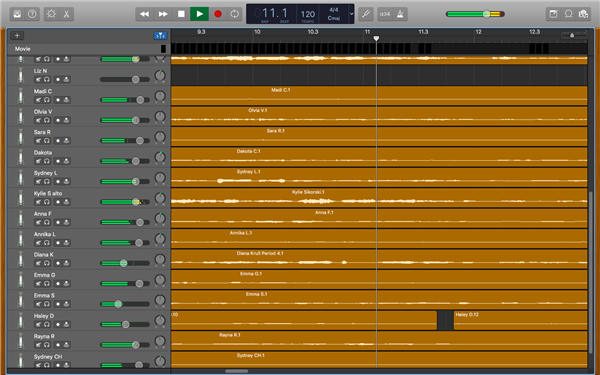This screenshot has width=600, height=375.
Task: Fast forward the playhead
Action: click(163, 14)
